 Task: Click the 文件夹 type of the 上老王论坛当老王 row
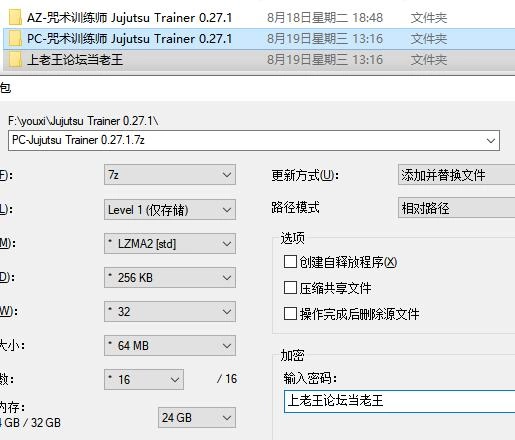428,60
